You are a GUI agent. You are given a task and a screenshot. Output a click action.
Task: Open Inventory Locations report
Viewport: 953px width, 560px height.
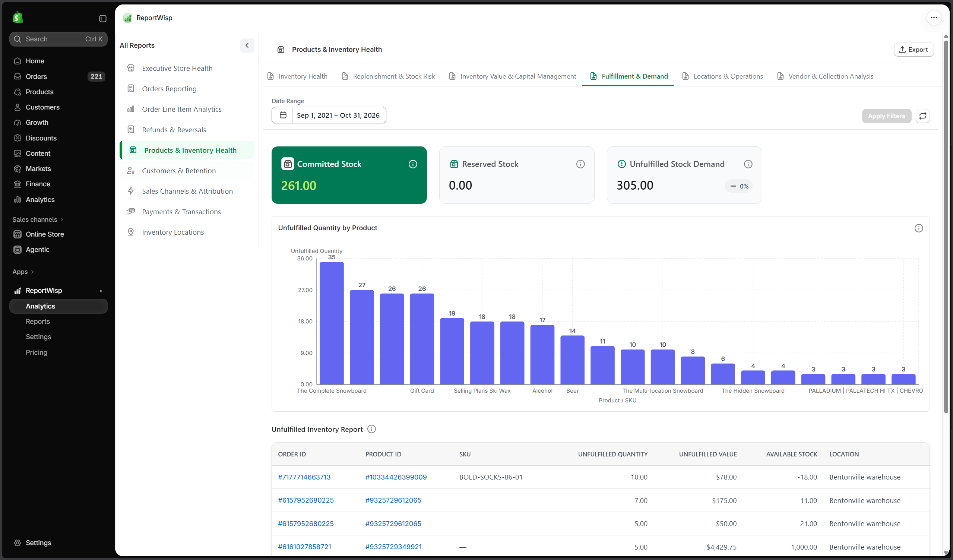187,232
